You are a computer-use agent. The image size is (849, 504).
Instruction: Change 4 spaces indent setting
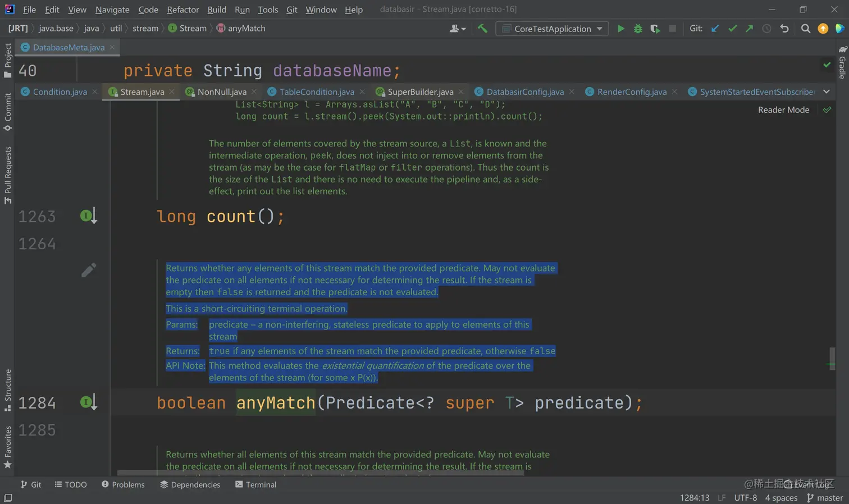pos(781,498)
